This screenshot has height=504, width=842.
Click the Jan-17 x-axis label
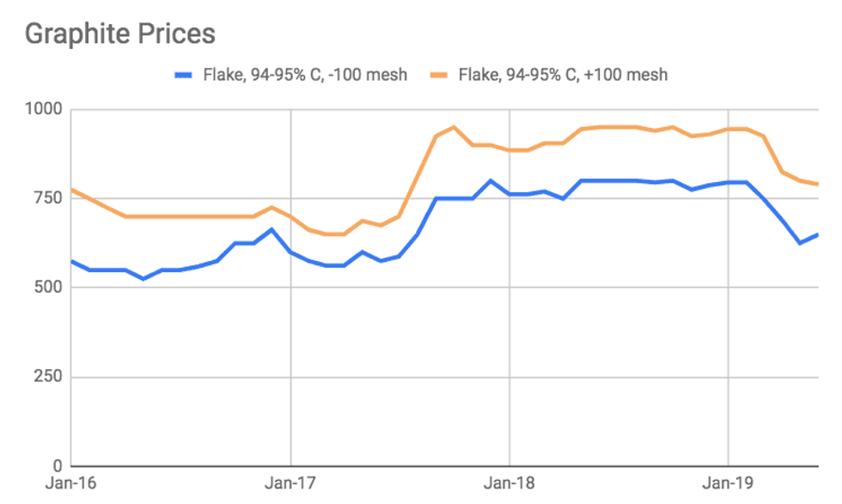[290, 483]
